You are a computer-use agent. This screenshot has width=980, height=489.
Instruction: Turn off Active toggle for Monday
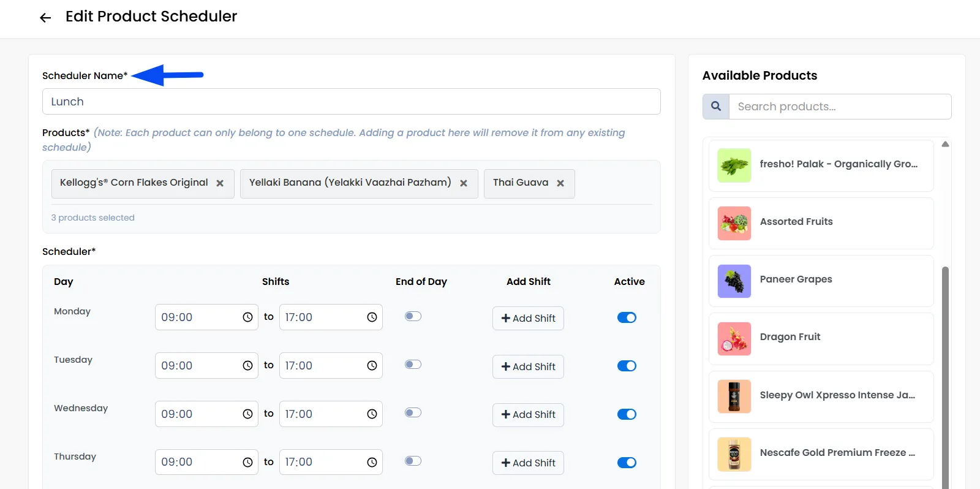(627, 317)
